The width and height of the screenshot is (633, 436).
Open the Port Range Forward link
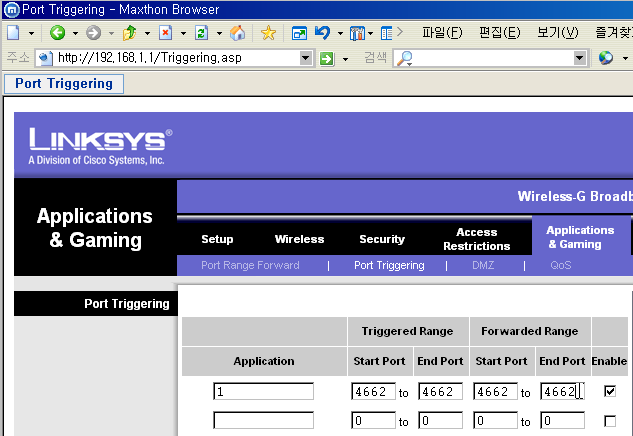click(x=250, y=265)
